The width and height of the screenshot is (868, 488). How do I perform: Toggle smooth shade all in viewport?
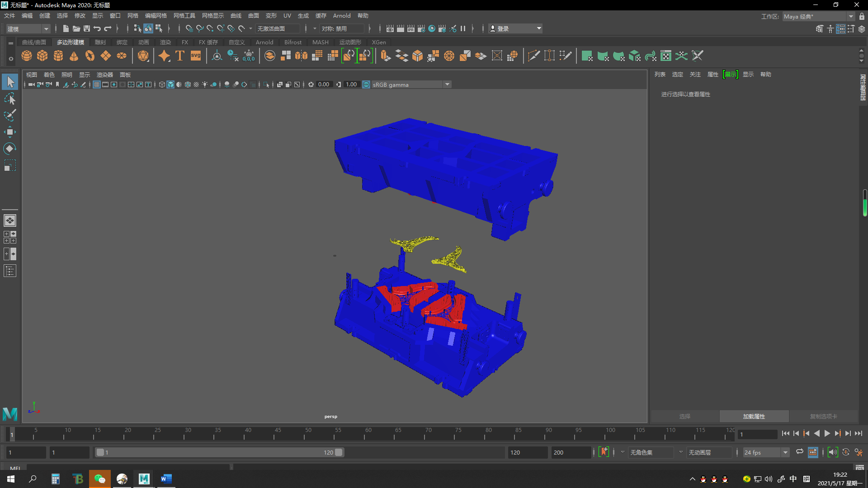click(170, 84)
